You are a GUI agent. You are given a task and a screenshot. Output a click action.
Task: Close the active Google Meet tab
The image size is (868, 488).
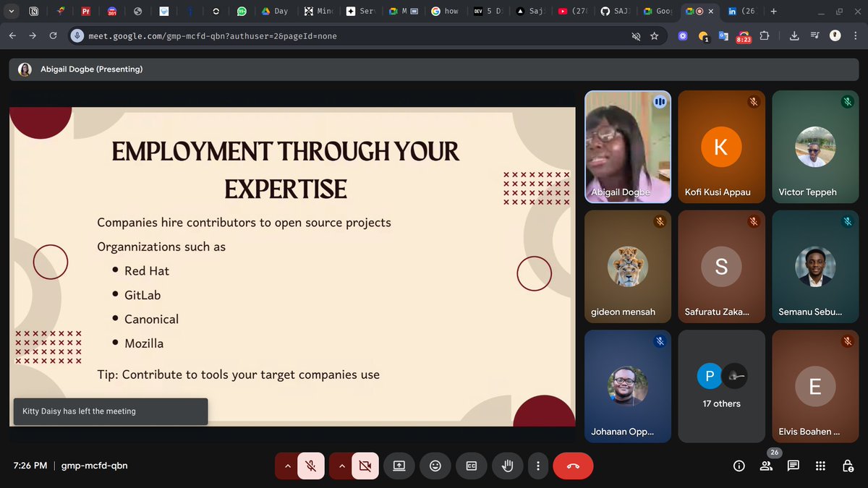pyautogui.click(x=710, y=12)
